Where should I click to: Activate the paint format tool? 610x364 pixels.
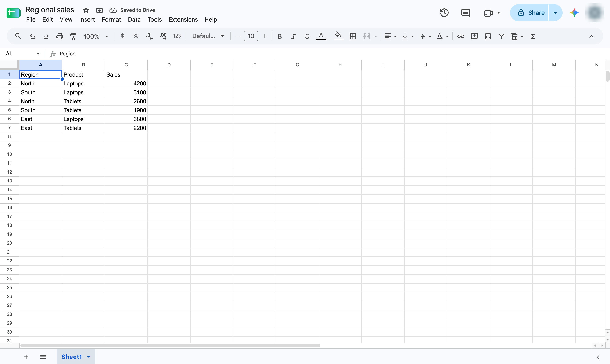point(73,36)
